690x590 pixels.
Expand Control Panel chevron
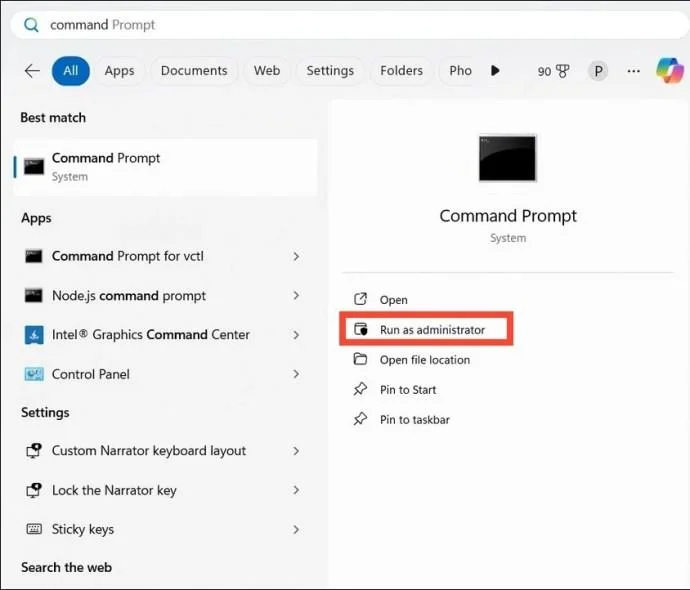click(x=296, y=374)
